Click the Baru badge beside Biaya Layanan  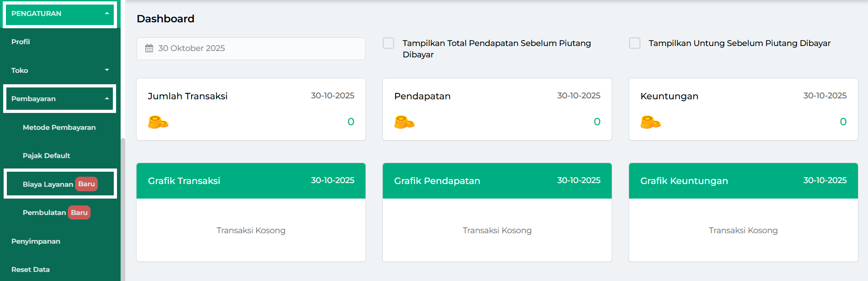tap(86, 184)
